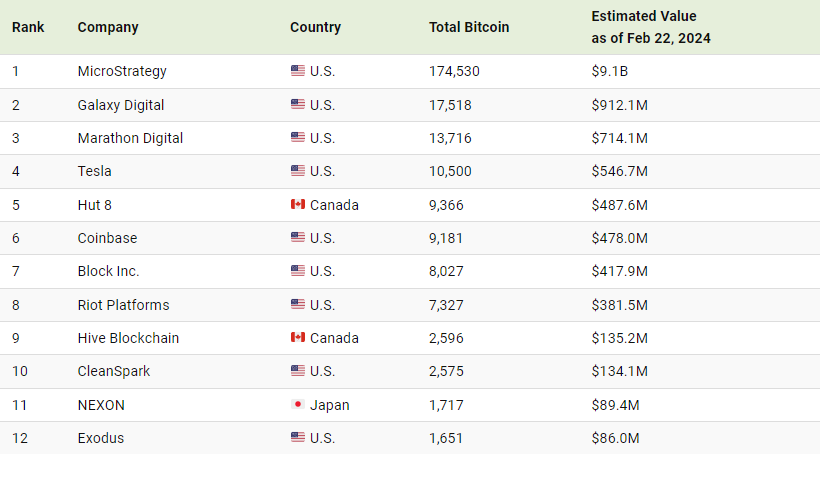Image resolution: width=822 pixels, height=489 pixels.
Task: Select the Block Inc. company cell
Action: [x=108, y=271]
